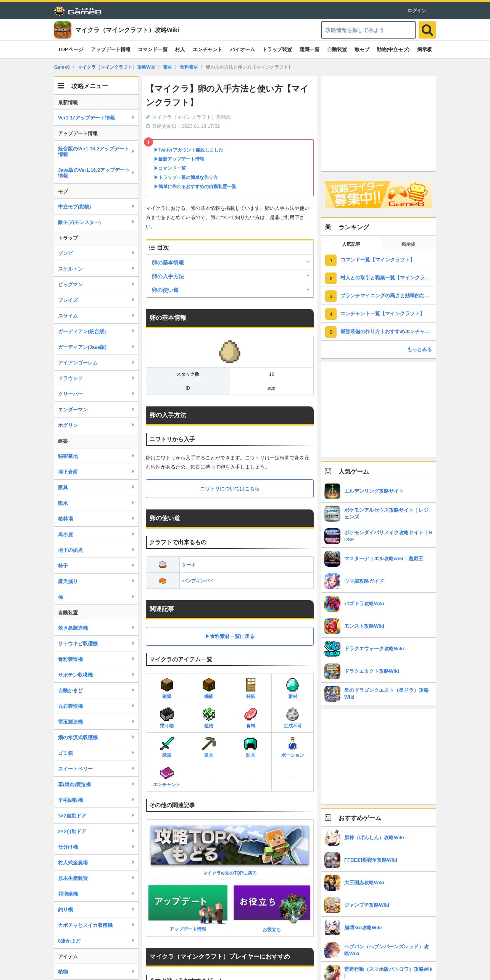Click the cake icon in craft table
Viewport: 490px width, 980px height.
(163, 564)
